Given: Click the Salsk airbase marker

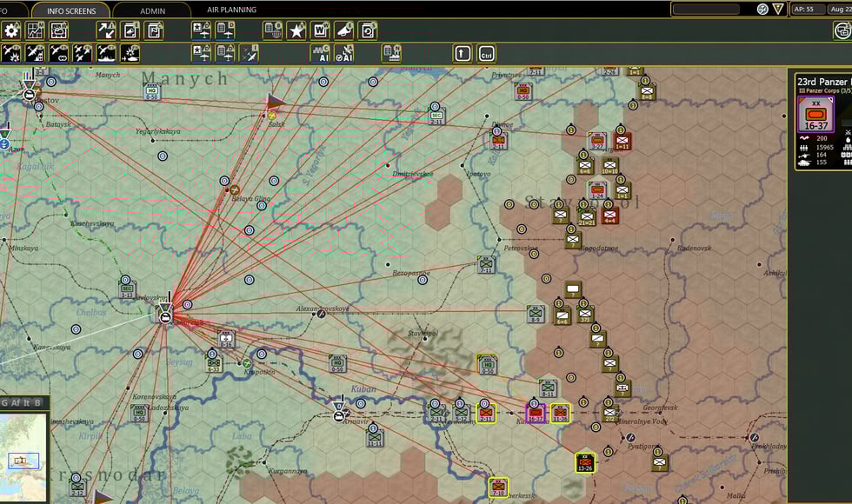Looking at the screenshot, I should (x=272, y=116).
